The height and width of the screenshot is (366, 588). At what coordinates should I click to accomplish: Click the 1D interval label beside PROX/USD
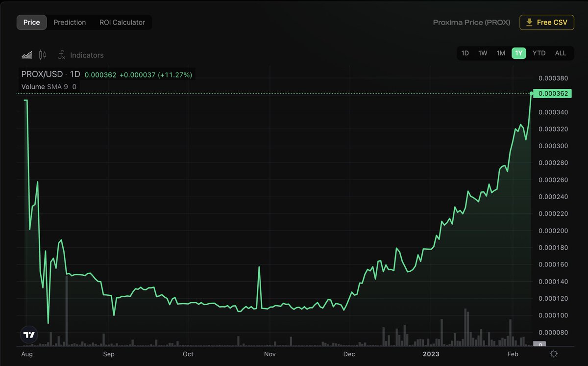[x=75, y=74]
